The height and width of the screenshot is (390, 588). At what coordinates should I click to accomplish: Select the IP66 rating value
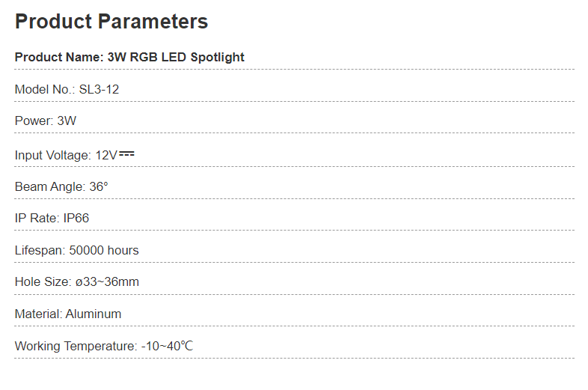[x=76, y=219]
